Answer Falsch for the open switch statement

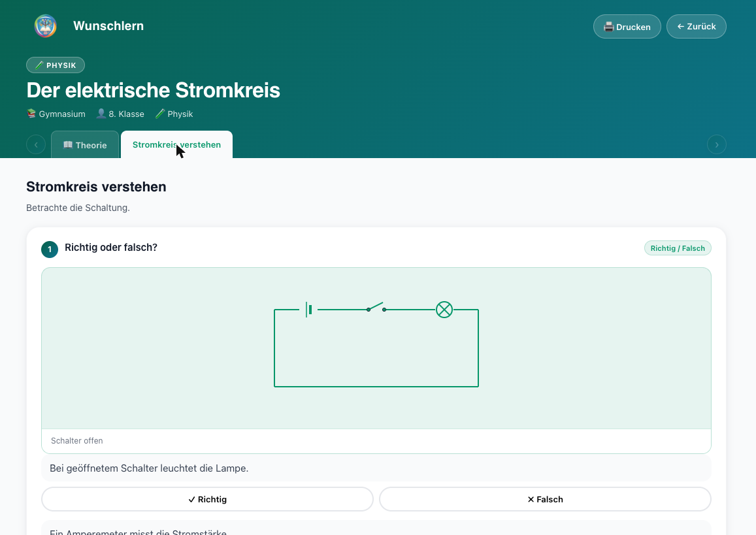[x=546, y=499]
